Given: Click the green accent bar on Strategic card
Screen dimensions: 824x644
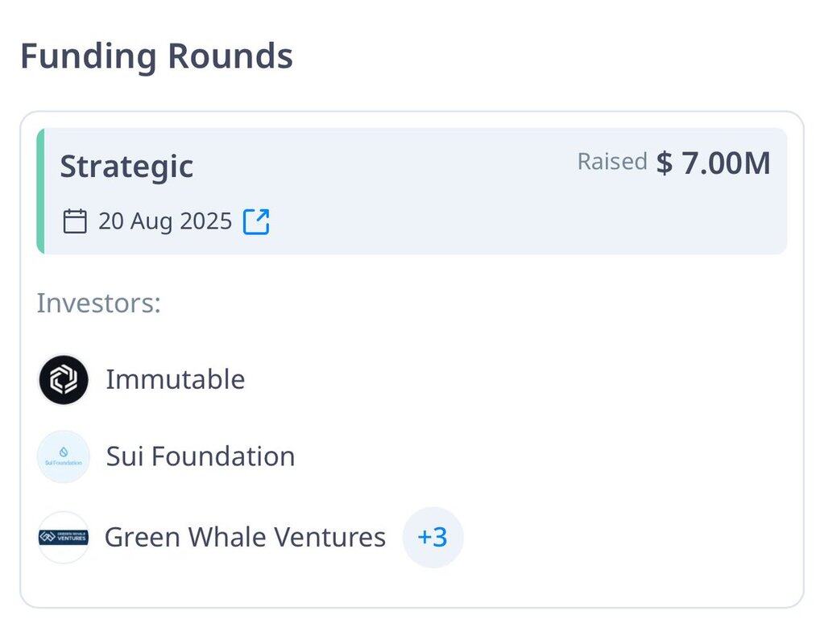Looking at the screenshot, I should tap(40, 192).
